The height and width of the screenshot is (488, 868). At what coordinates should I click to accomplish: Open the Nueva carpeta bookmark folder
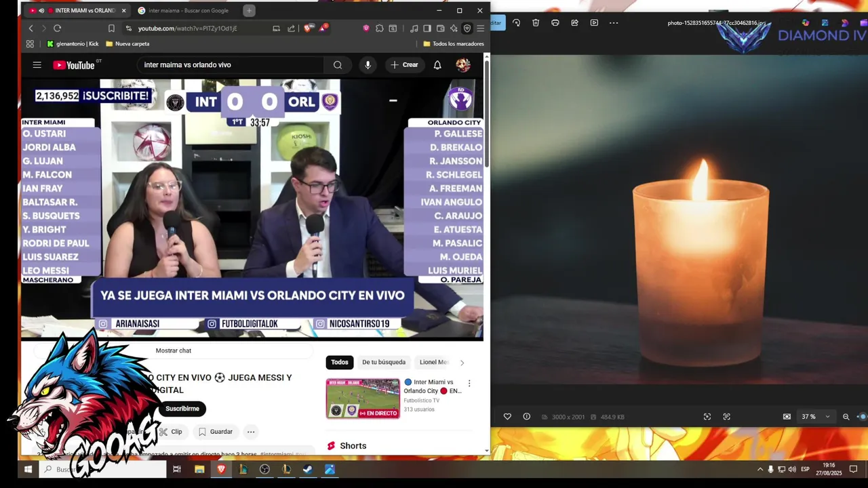tap(127, 44)
